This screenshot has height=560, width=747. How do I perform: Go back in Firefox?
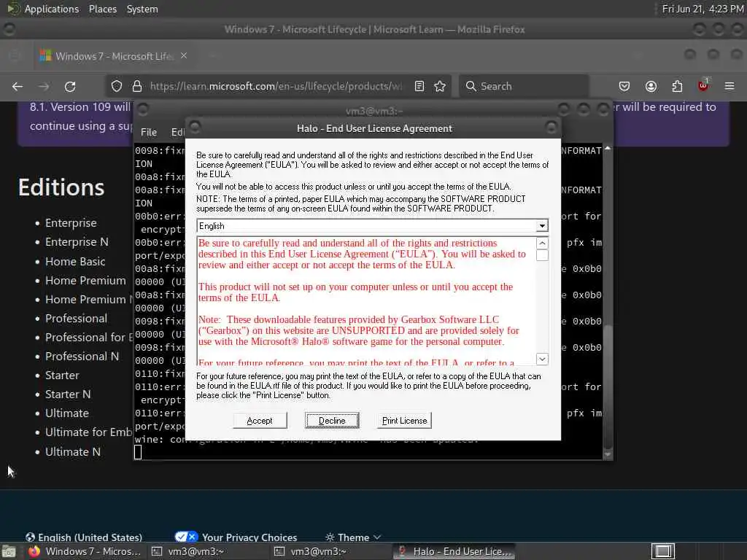coord(18,86)
